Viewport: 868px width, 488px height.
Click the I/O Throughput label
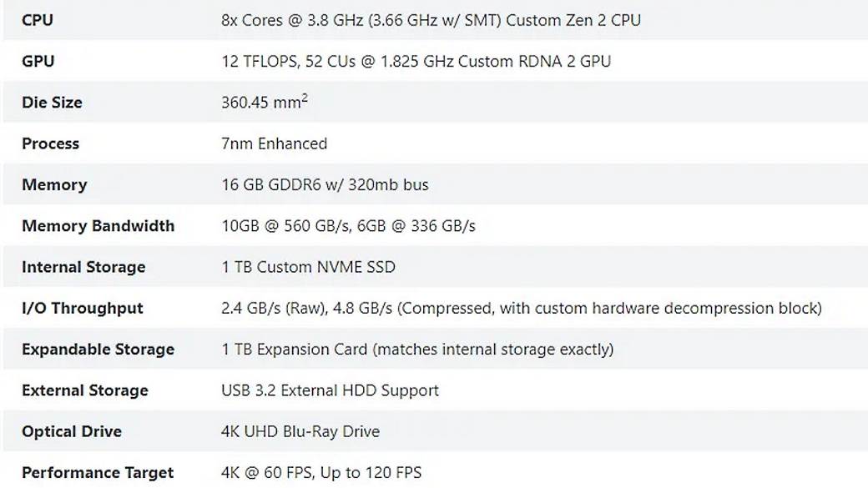click(x=83, y=308)
